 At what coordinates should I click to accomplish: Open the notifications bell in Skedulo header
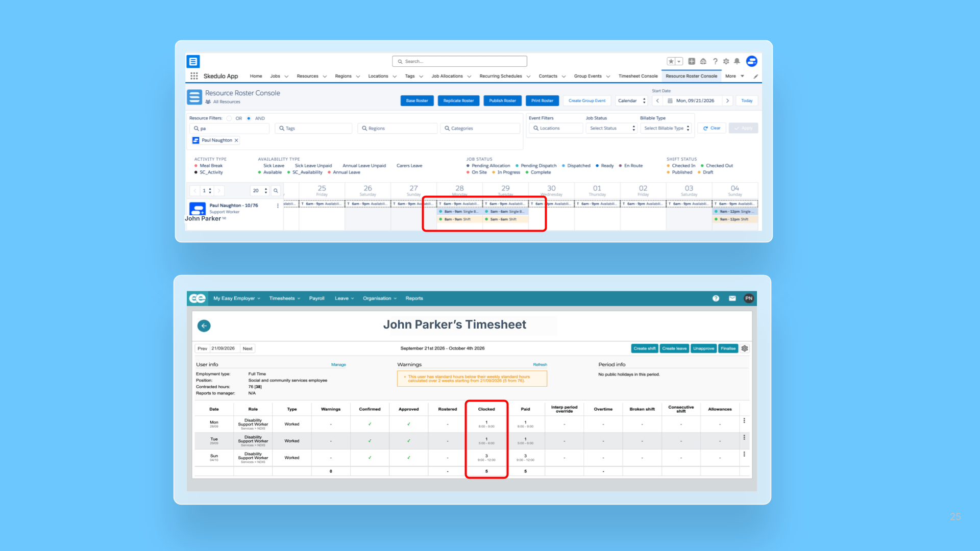(737, 61)
